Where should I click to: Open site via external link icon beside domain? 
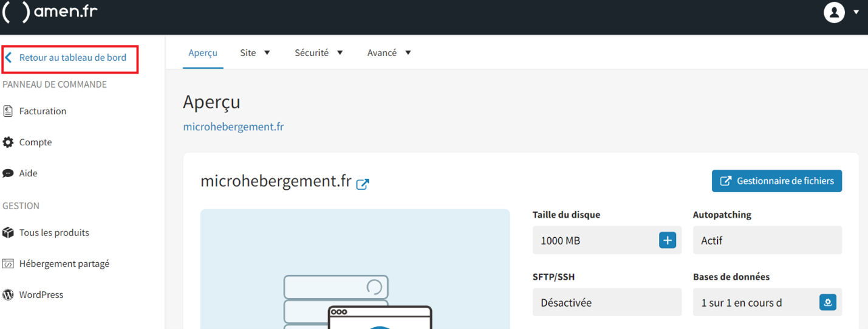363,184
